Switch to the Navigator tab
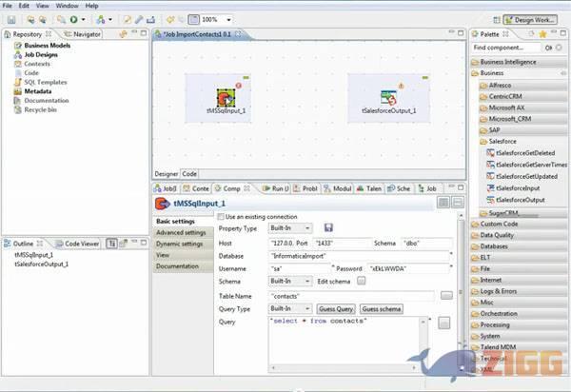 point(82,34)
